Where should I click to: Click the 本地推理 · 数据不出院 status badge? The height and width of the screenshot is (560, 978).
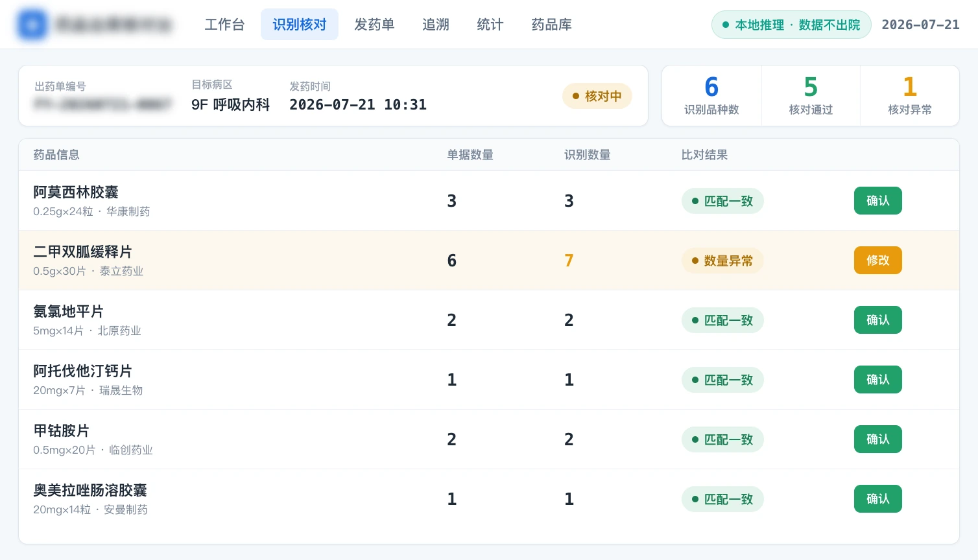pos(791,25)
